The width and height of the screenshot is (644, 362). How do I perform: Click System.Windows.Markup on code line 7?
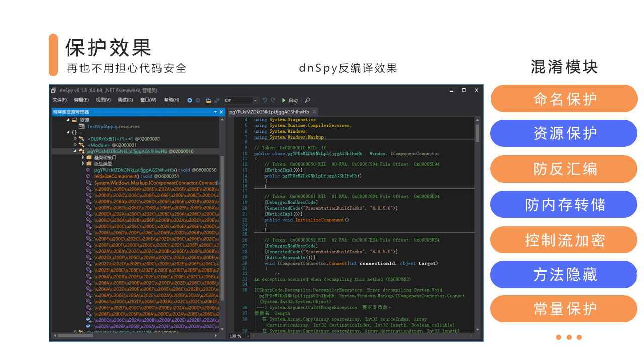(297, 137)
